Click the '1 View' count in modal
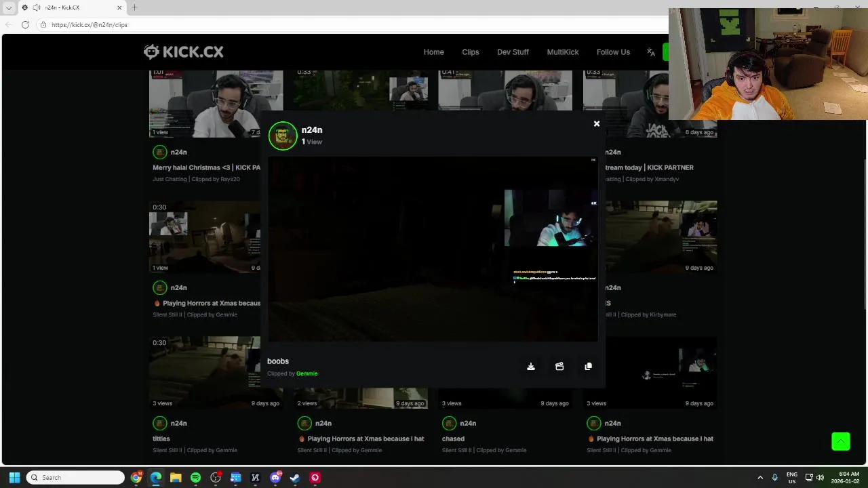 point(312,142)
